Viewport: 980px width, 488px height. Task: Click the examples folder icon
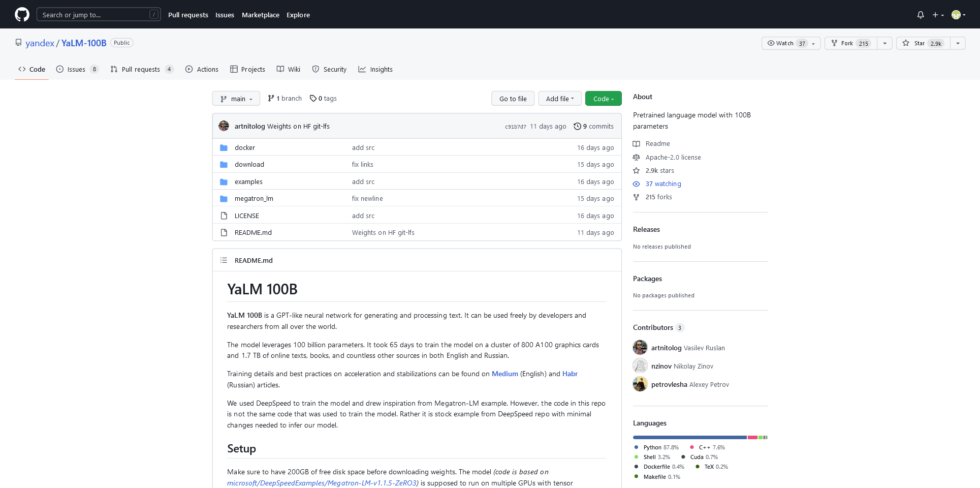pyautogui.click(x=224, y=181)
